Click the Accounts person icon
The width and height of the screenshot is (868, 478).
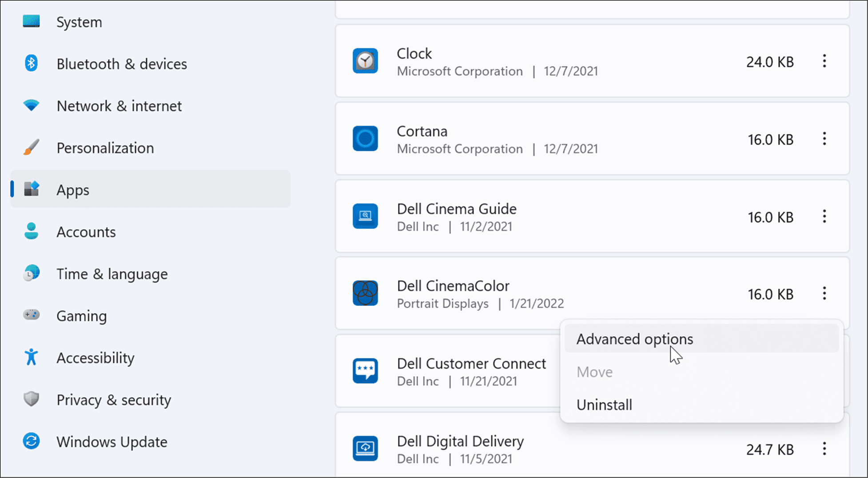coord(31,231)
